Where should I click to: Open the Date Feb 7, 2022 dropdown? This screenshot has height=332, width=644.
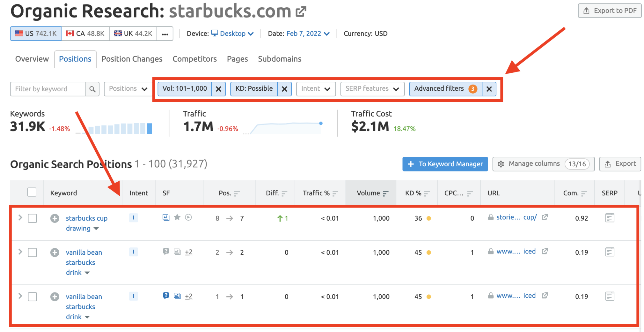(308, 34)
